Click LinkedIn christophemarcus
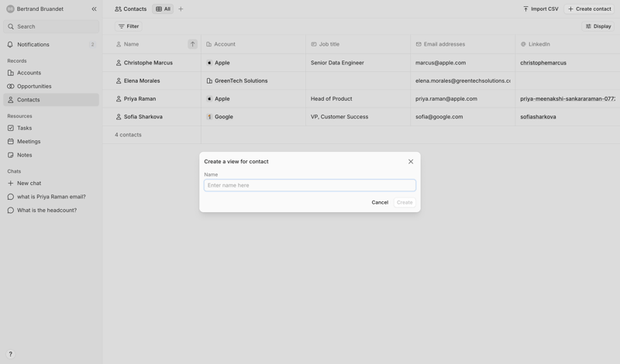Screen dimensions: 620x364 [x=543, y=63]
